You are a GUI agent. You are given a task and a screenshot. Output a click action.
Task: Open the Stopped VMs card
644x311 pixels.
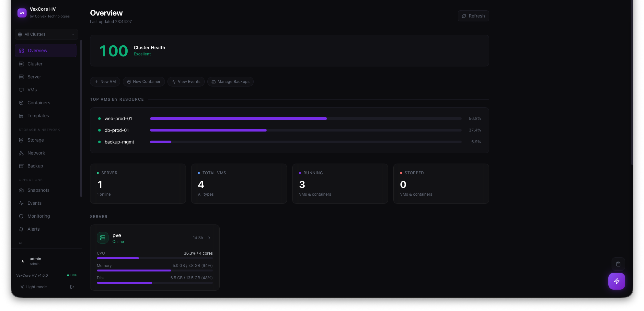[x=441, y=184]
